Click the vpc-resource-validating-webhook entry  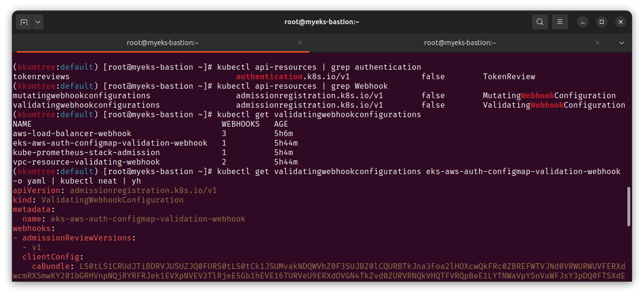86,162
